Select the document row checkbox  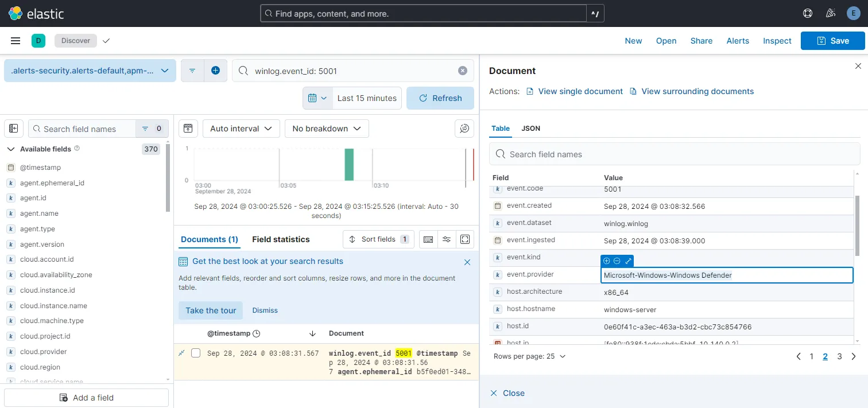click(196, 353)
